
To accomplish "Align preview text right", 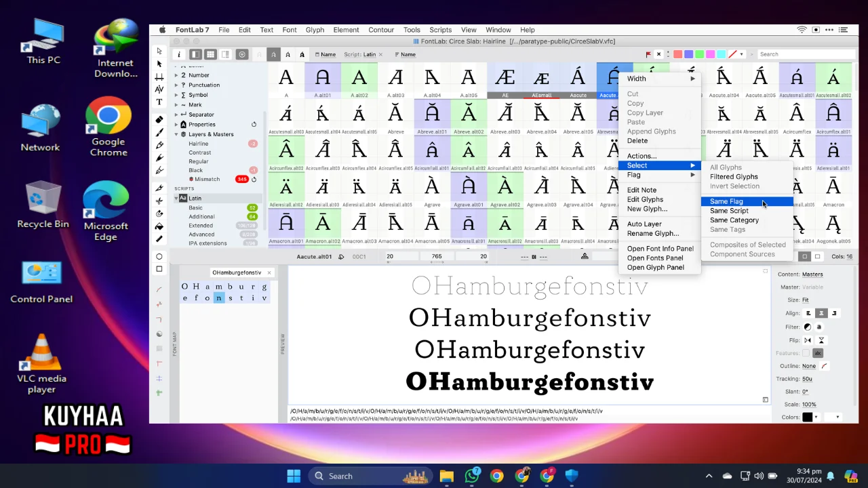I will point(834,313).
